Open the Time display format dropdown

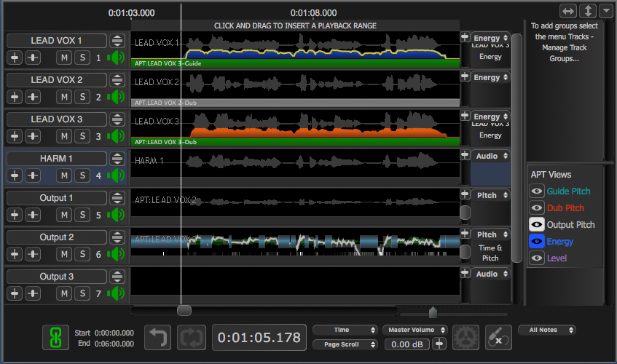pyautogui.click(x=345, y=331)
